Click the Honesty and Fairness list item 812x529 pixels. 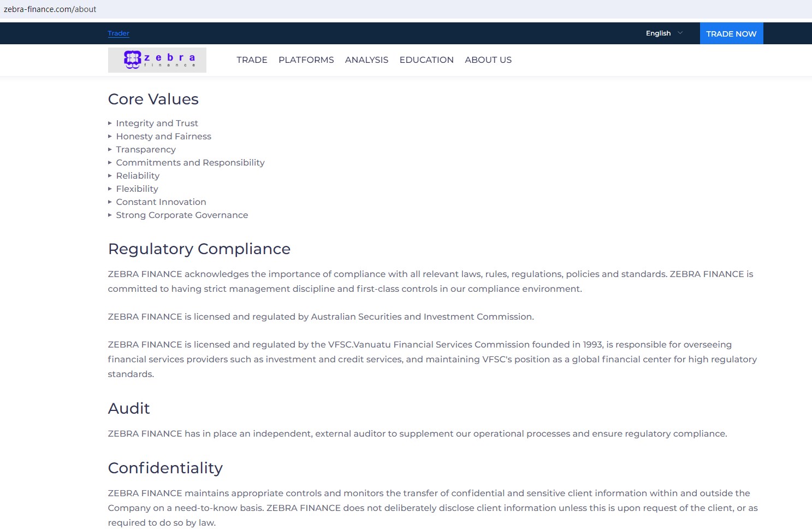(x=163, y=137)
